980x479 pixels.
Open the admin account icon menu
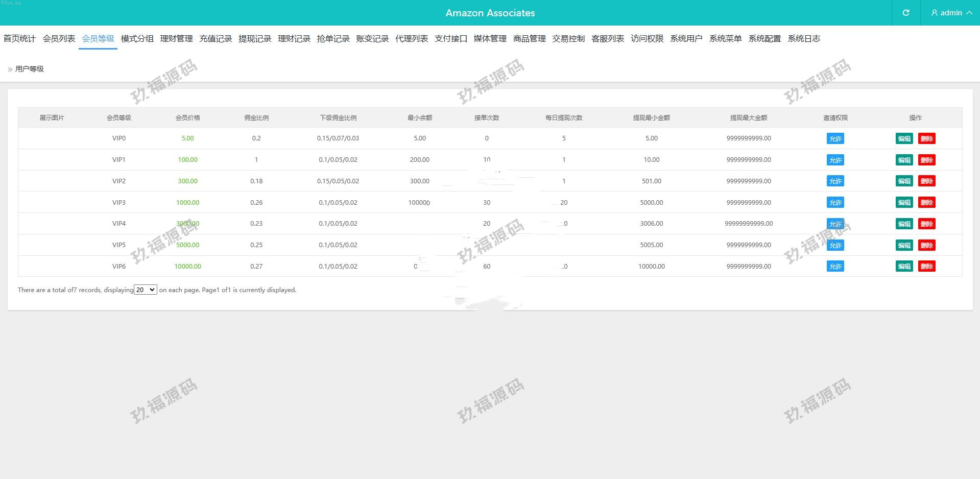click(935, 13)
